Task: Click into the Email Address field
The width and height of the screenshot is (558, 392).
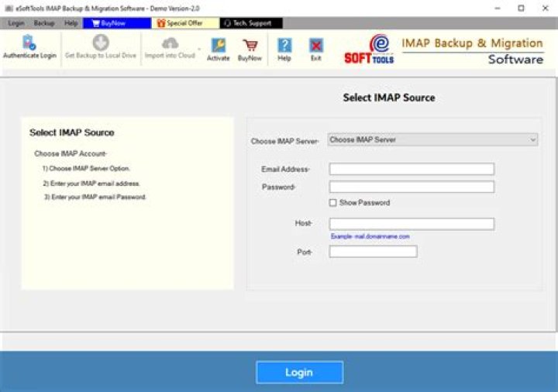Action: point(412,169)
